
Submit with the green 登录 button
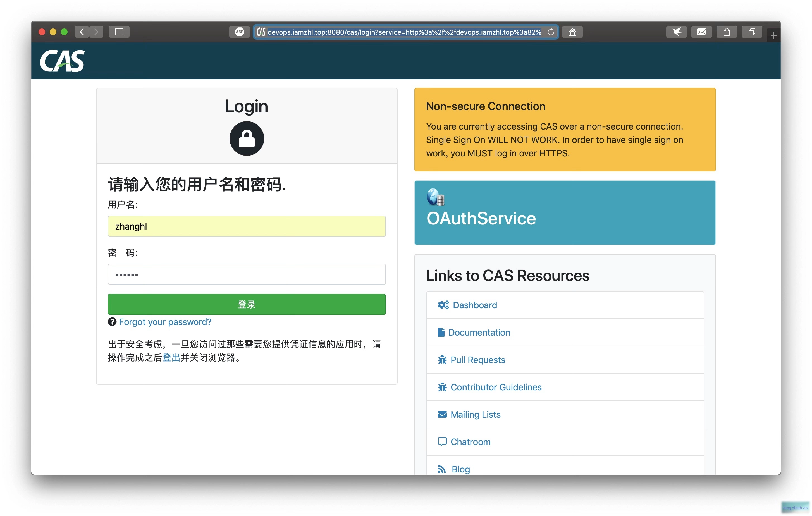tap(247, 304)
